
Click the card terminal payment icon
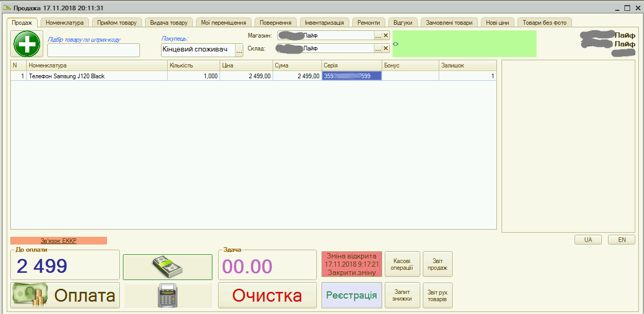167,295
